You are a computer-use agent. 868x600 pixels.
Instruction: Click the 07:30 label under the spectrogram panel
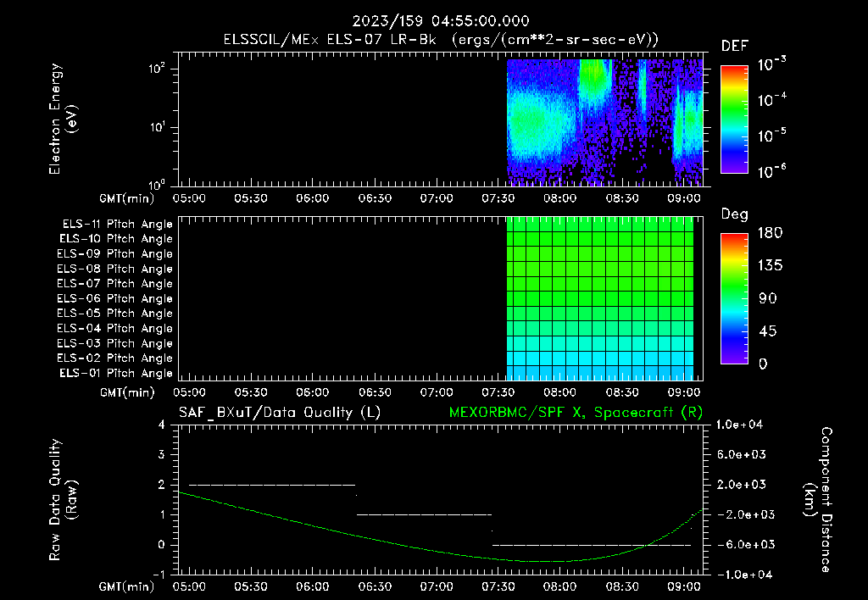tap(498, 198)
